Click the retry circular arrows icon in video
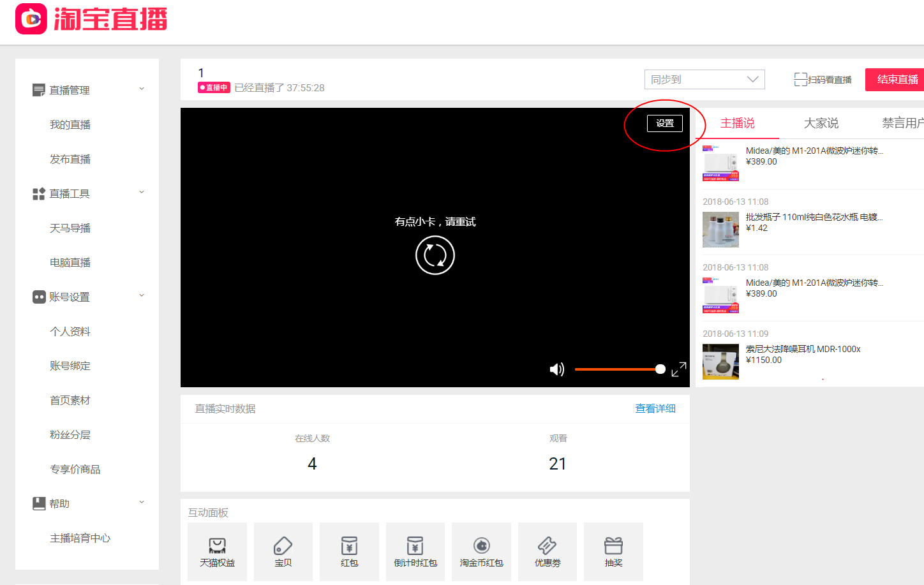Screen dimensions: 924x585 click(435, 255)
